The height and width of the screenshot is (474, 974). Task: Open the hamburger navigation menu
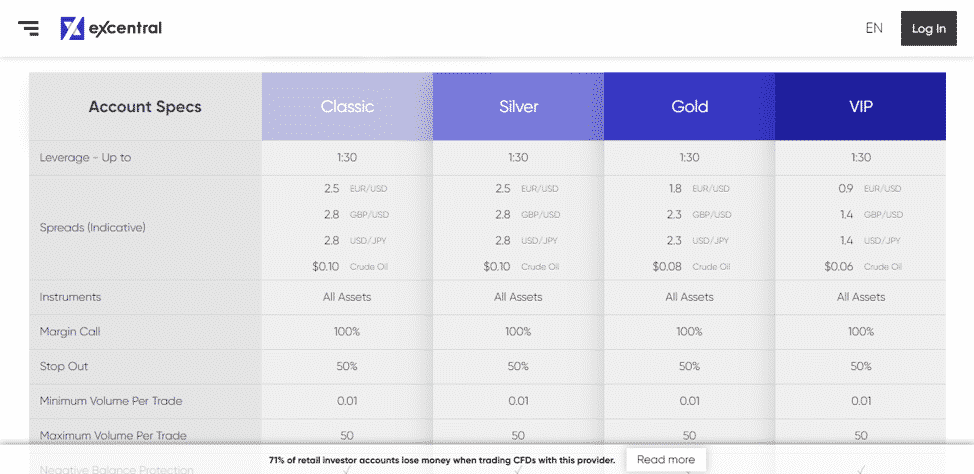coord(28,28)
